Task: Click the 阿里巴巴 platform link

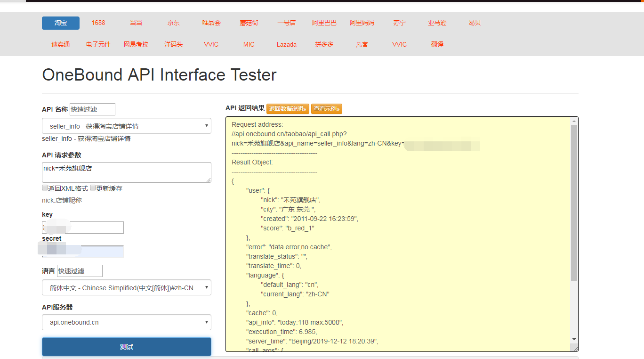Action: 324,23
